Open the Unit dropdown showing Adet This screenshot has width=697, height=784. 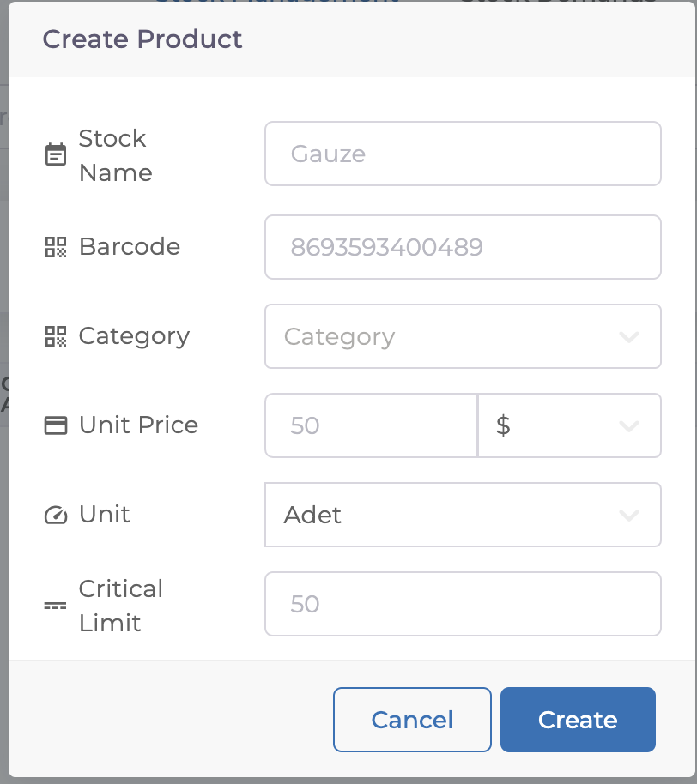pyautogui.click(x=446, y=515)
